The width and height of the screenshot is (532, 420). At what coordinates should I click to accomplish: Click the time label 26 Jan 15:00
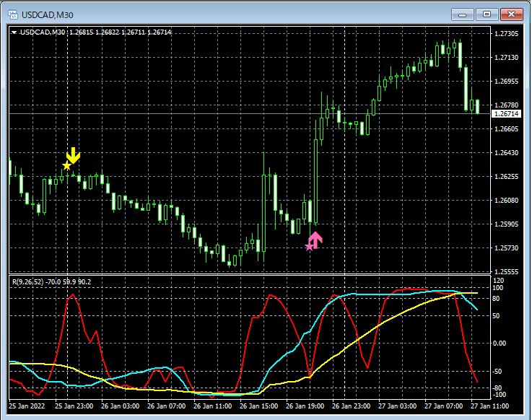pos(258,406)
